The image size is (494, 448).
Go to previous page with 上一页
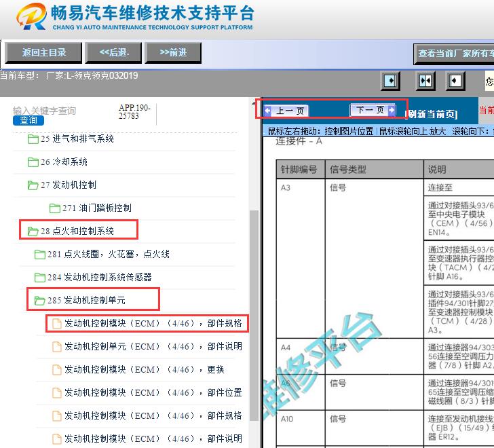coord(286,111)
